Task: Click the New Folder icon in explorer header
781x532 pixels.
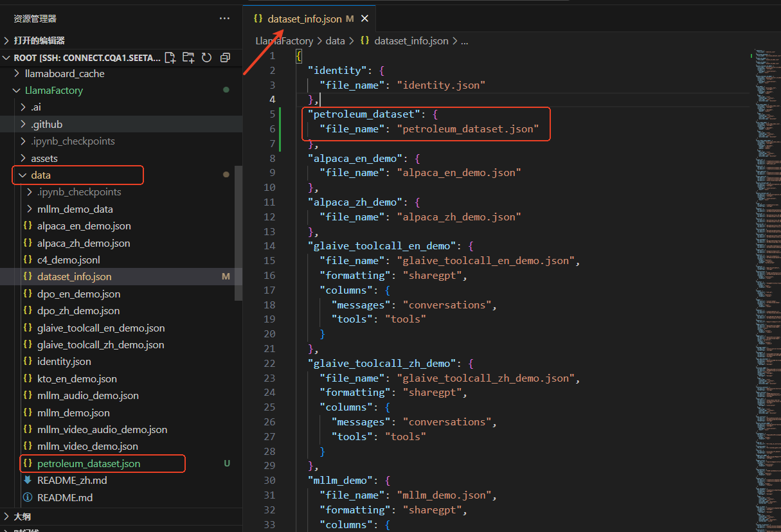Action: tap(188, 58)
